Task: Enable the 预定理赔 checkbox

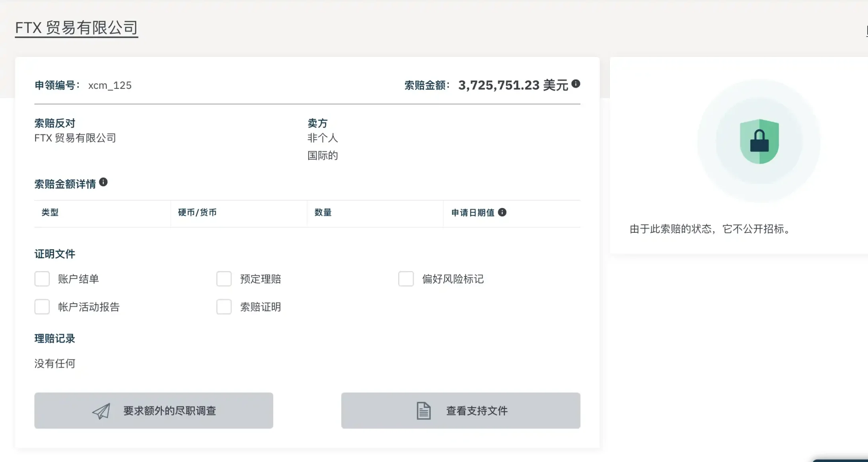Action: point(224,279)
